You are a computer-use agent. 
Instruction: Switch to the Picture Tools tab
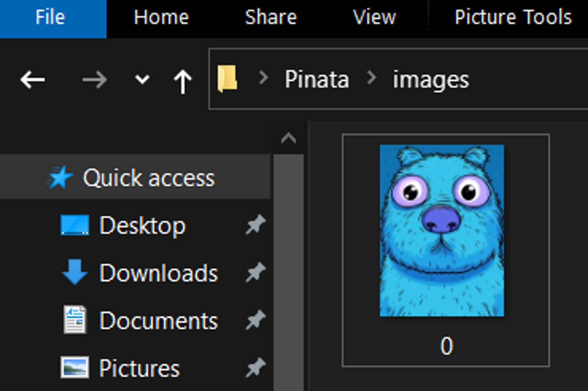513,17
